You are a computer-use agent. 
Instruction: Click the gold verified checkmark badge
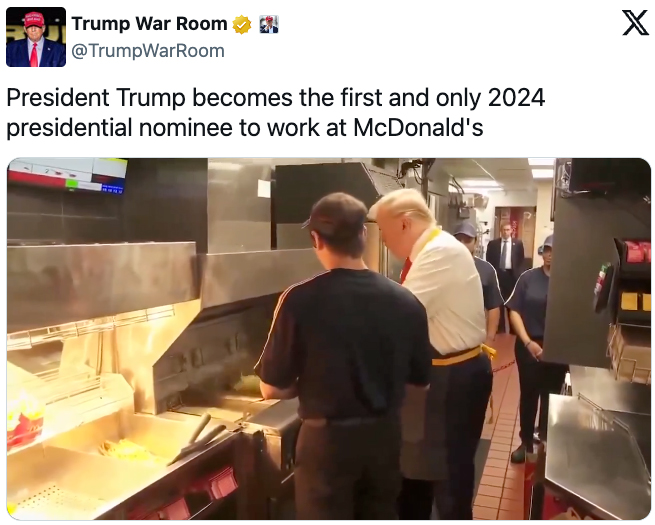242,24
